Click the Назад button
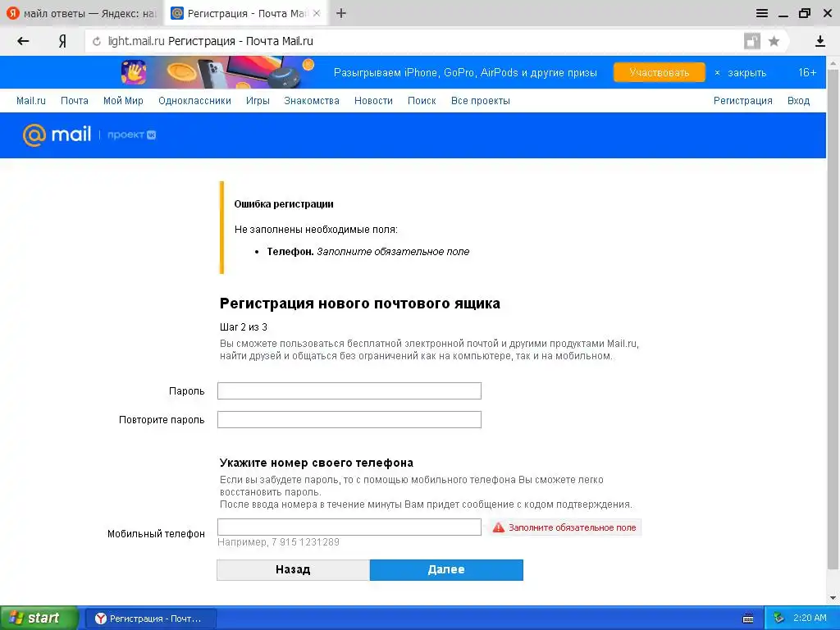 (293, 569)
